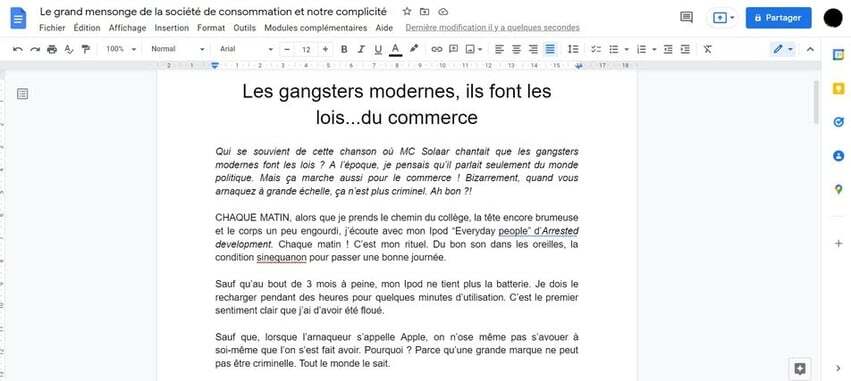The width and height of the screenshot is (851, 381).
Task: Expand numbered list style options arrow
Action: (x=654, y=49)
